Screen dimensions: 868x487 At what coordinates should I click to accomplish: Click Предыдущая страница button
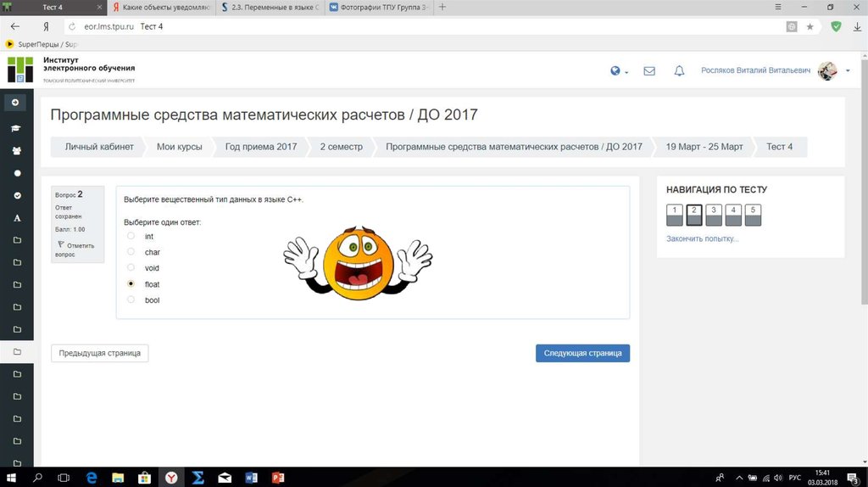coord(100,353)
